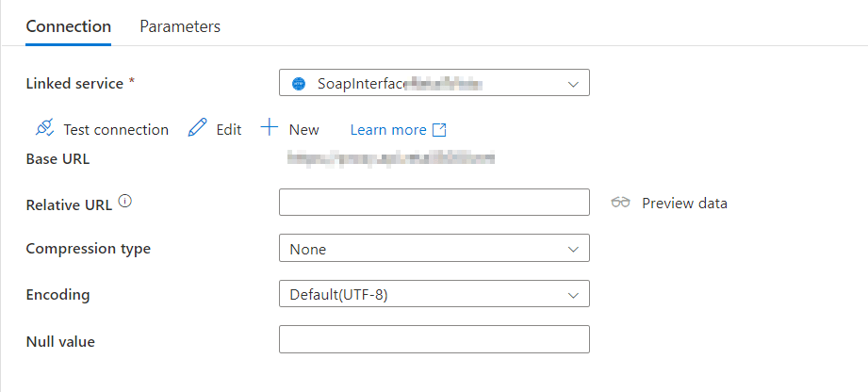Click the blurred Base URL value

coord(391,158)
